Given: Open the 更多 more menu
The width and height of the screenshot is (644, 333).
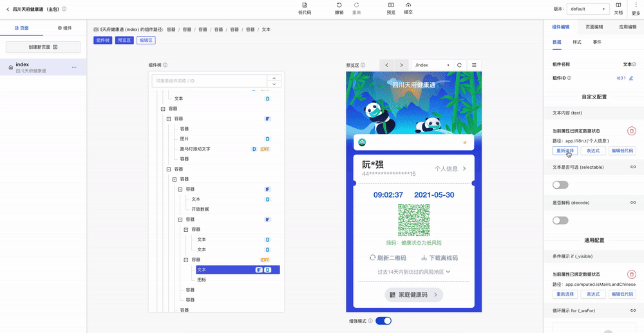Looking at the screenshot, I should pyautogui.click(x=636, y=8).
